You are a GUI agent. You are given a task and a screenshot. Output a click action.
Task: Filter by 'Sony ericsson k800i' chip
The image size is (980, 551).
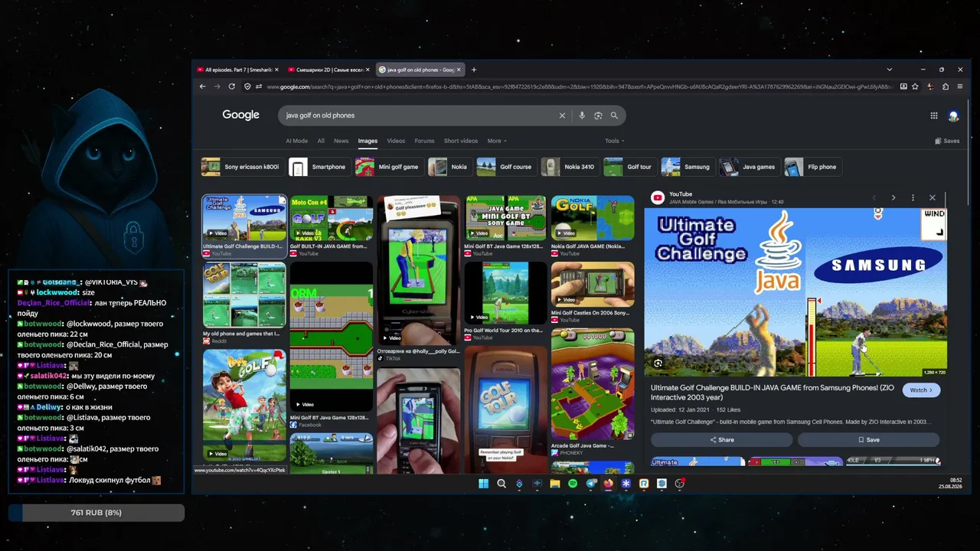tap(243, 167)
